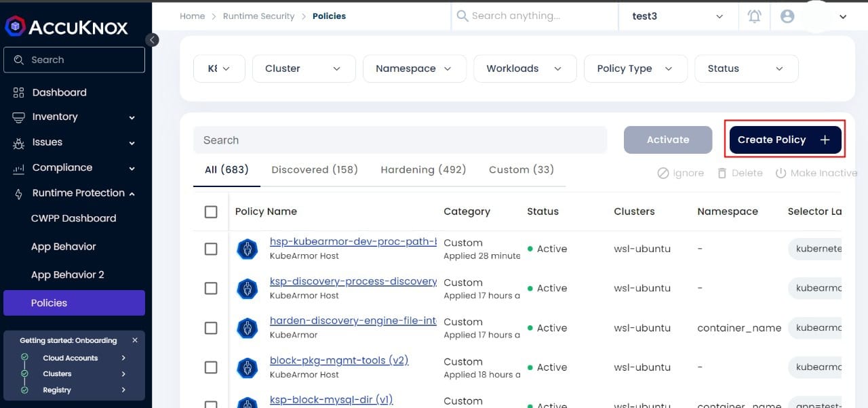This screenshot has width=868, height=408.
Task: Click the Runtime Protection lightning icon
Action: click(18, 194)
